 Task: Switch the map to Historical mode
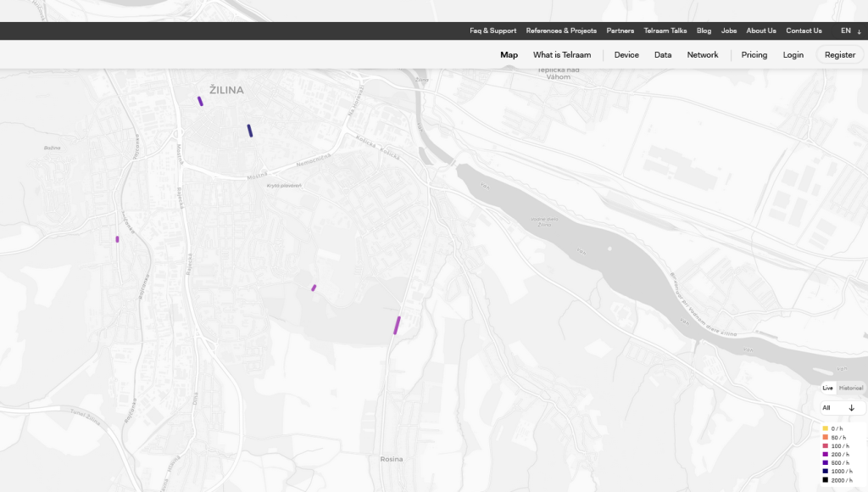click(x=851, y=388)
